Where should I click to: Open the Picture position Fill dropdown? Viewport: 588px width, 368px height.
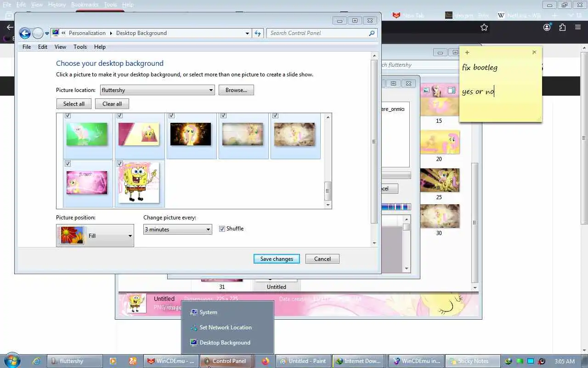click(x=95, y=236)
